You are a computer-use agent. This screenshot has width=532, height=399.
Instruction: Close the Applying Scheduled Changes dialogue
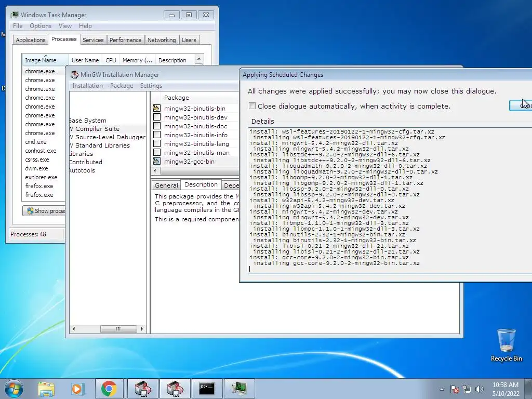(x=521, y=105)
